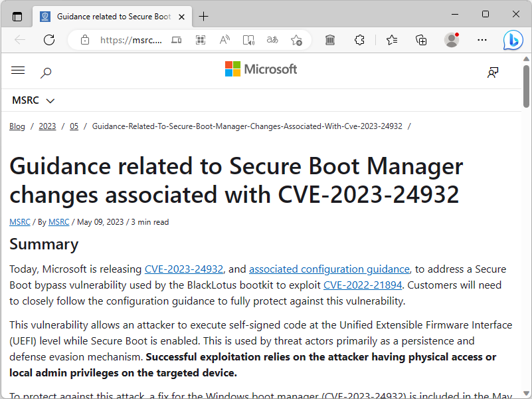Open the site search magnifier
Image resolution: width=532 pixels, height=399 pixels.
click(46, 72)
